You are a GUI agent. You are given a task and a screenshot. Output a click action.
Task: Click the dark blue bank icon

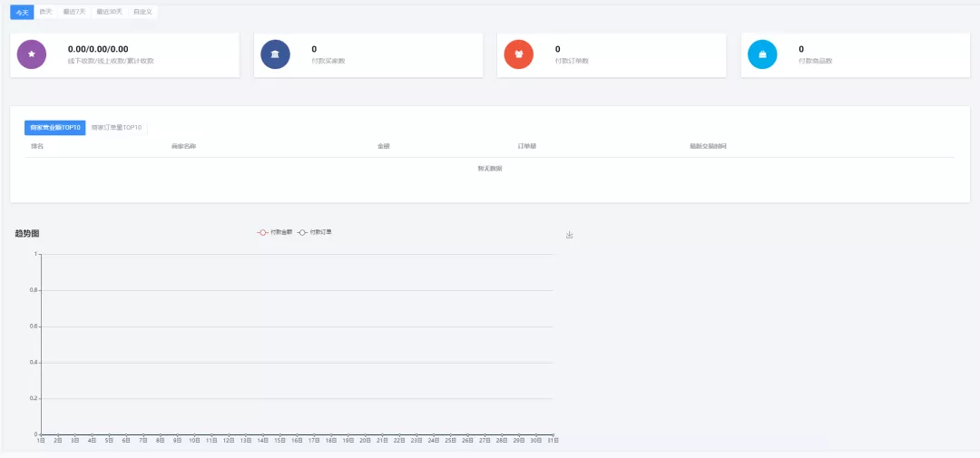[275, 54]
